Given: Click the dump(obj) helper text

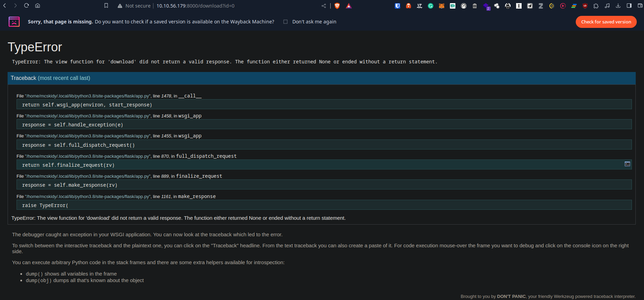Looking at the screenshot, I should point(39,280).
